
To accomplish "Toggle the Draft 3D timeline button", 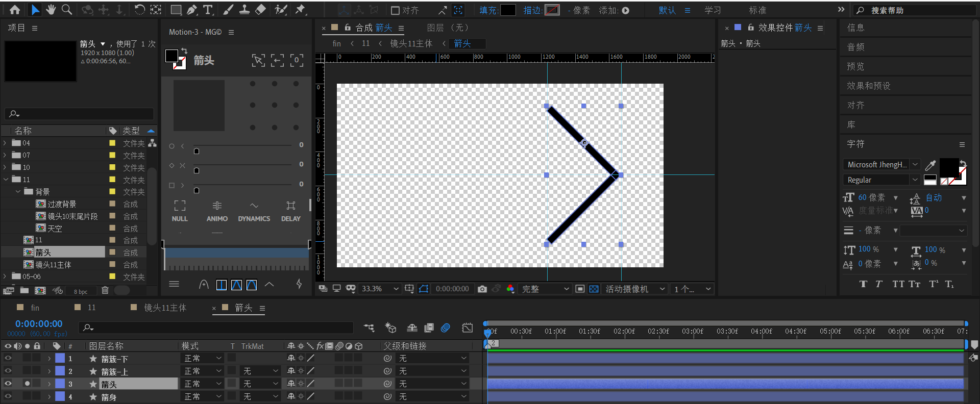I will pos(390,328).
